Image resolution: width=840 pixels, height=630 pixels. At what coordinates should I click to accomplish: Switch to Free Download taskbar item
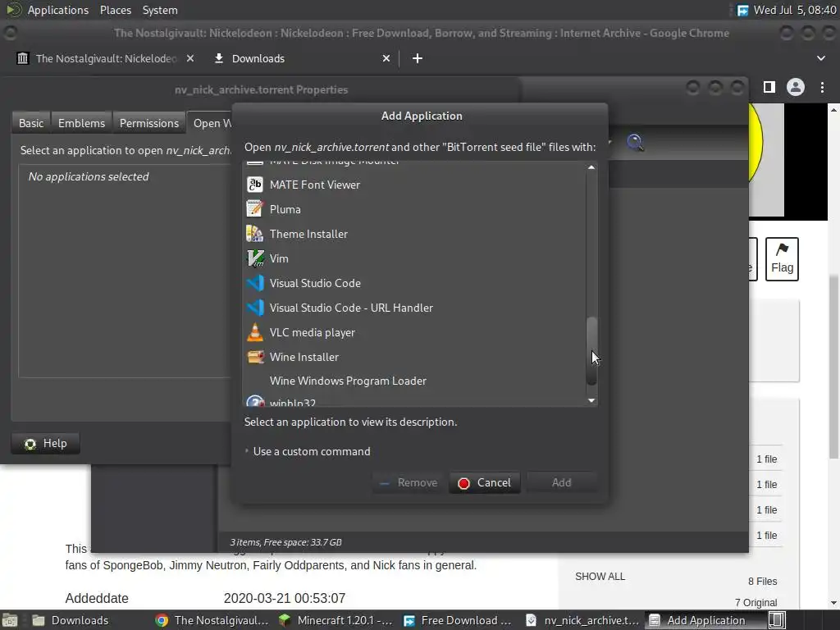pos(459,620)
